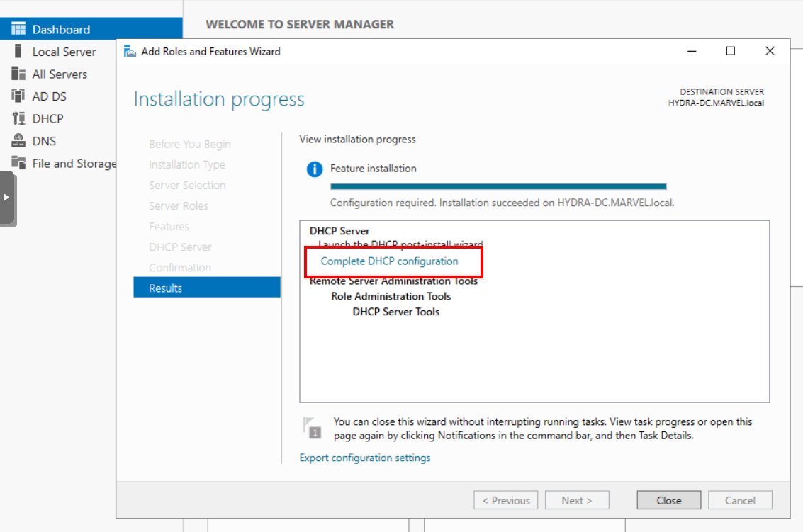This screenshot has width=803, height=532.
Task: Select the DNS role icon
Action: (18, 141)
